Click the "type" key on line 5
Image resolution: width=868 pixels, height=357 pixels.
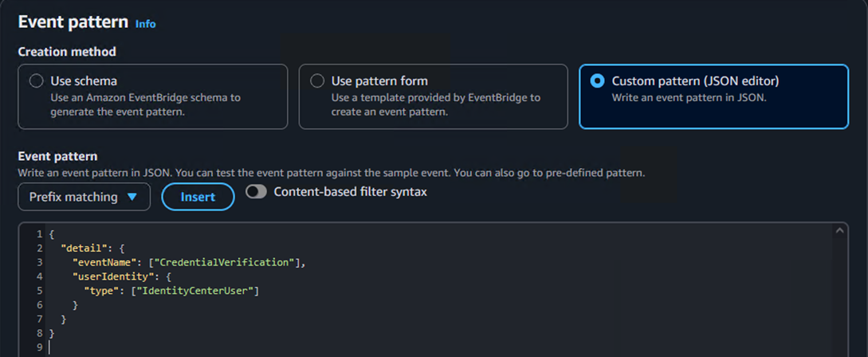click(x=100, y=291)
